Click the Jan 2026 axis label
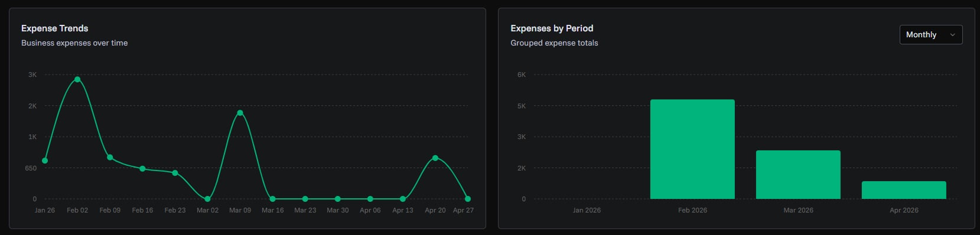 point(587,210)
